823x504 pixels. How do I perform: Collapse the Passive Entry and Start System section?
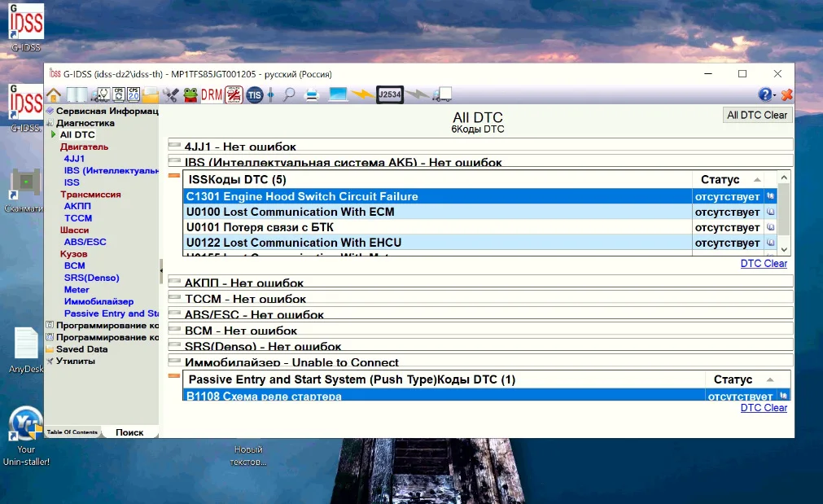point(173,376)
